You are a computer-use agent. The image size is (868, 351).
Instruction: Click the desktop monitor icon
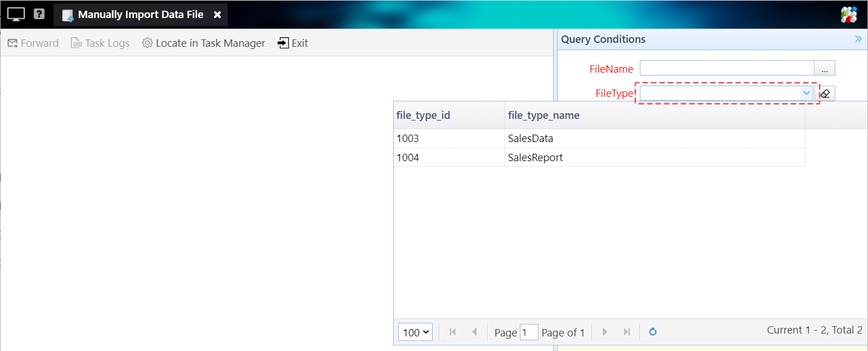pos(16,15)
